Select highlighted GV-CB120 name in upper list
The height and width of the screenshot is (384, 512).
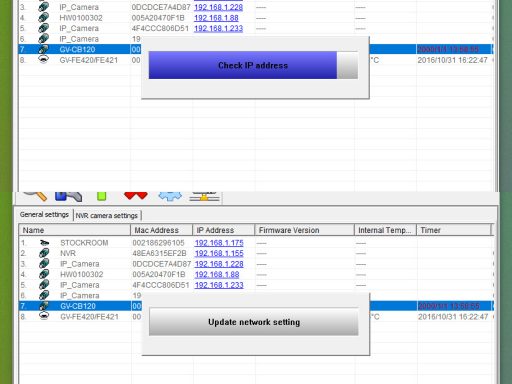pyautogui.click(x=77, y=49)
